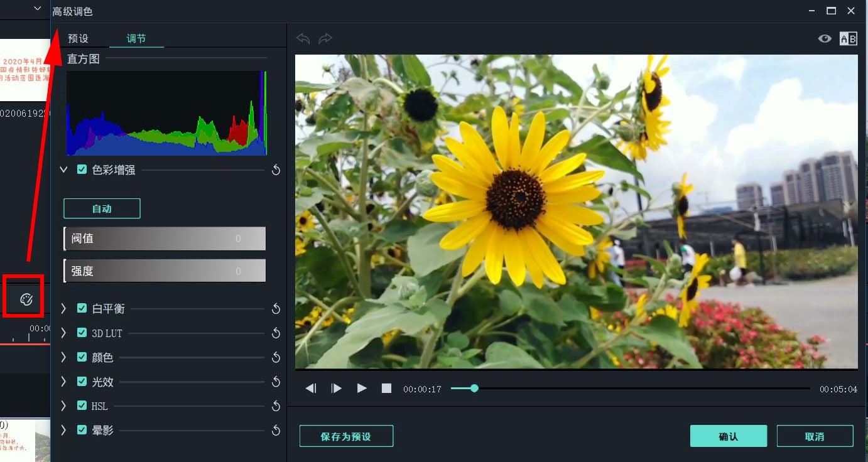The width and height of the screenshot is (868, 462).
Task: Step back one frame in preview
Action: tap(311, 389)
